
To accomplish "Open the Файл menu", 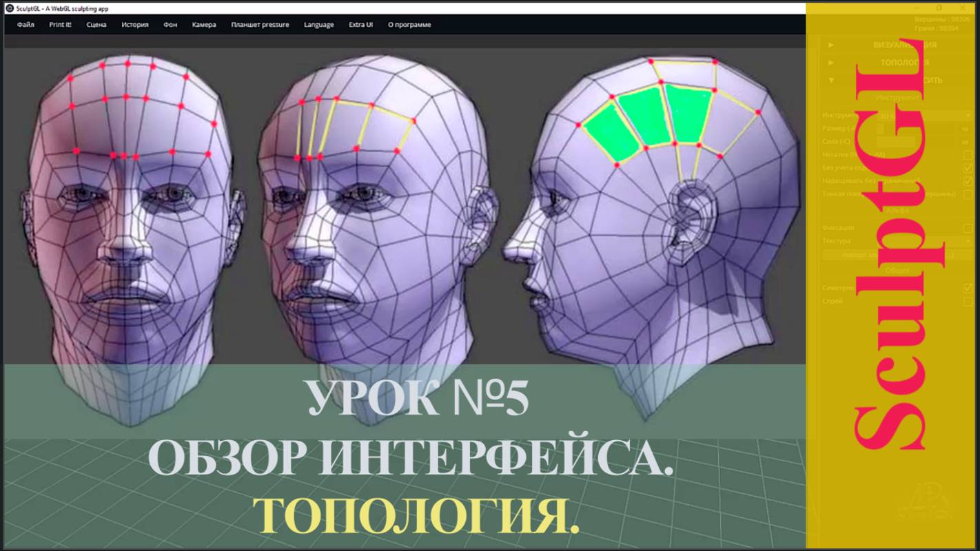I will tap(25, 25).
